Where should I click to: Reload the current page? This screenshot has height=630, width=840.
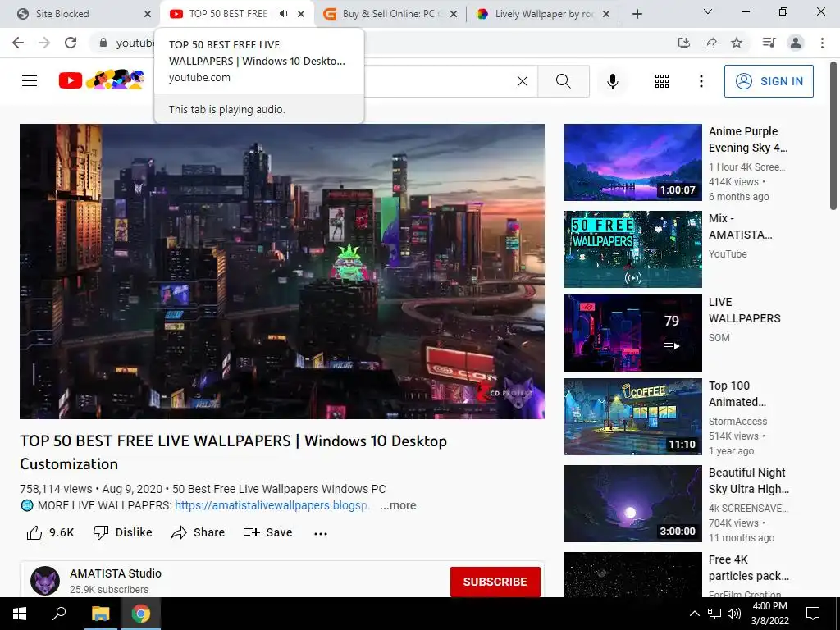(x=71, y=43)
